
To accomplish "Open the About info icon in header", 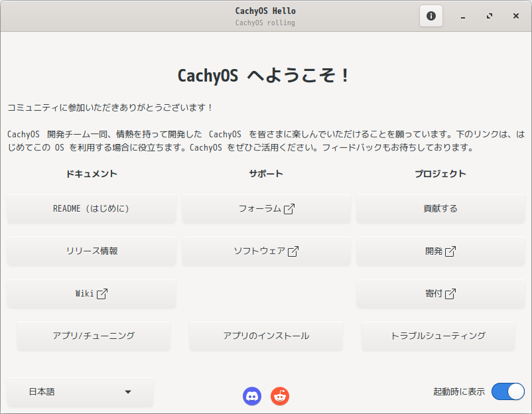I will click(x=431, y=16).
